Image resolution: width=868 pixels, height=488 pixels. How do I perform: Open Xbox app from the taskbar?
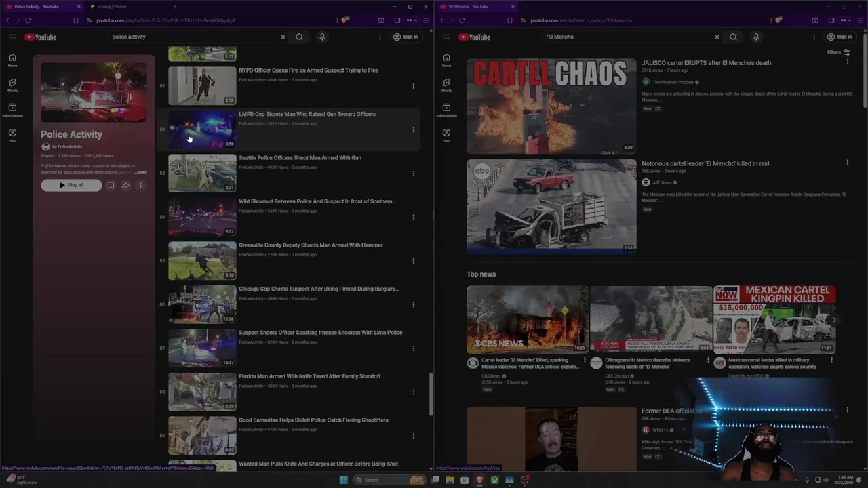pos(494,480)
